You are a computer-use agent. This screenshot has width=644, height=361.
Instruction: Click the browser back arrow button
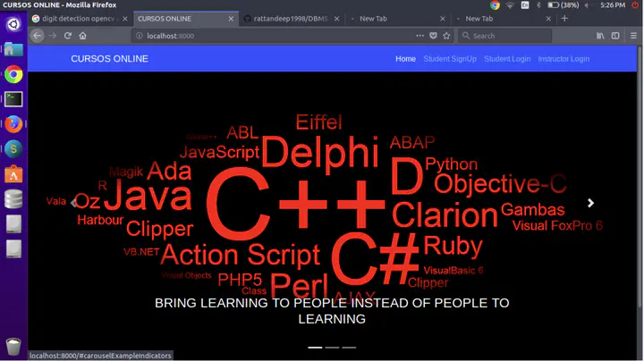(x=37, y=36)
